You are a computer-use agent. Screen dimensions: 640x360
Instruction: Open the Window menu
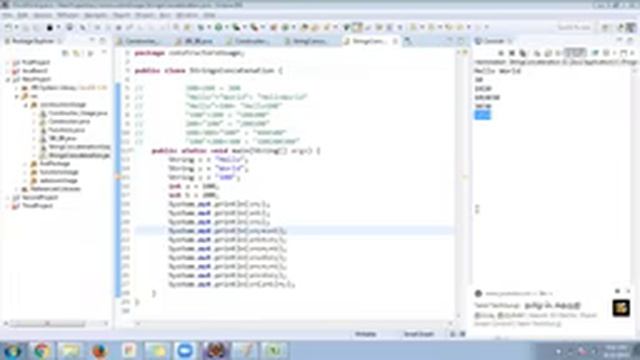(x=187, y=15)
